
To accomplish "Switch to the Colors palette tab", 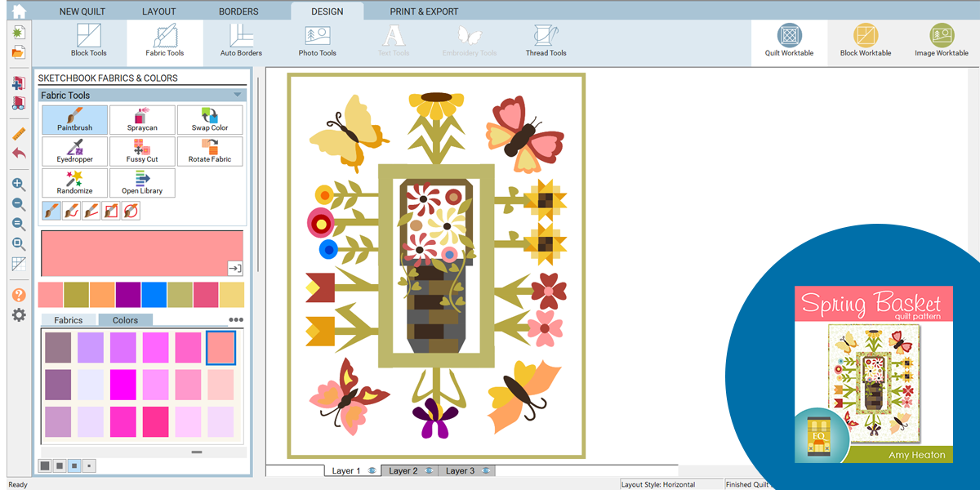I will [x=126, y=320].
